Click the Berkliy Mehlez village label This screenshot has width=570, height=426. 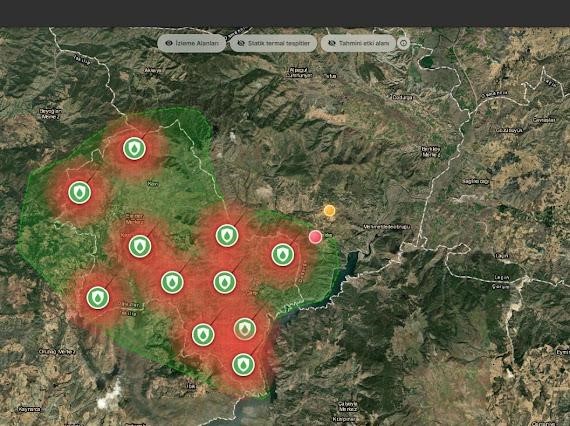coord(431,152)
